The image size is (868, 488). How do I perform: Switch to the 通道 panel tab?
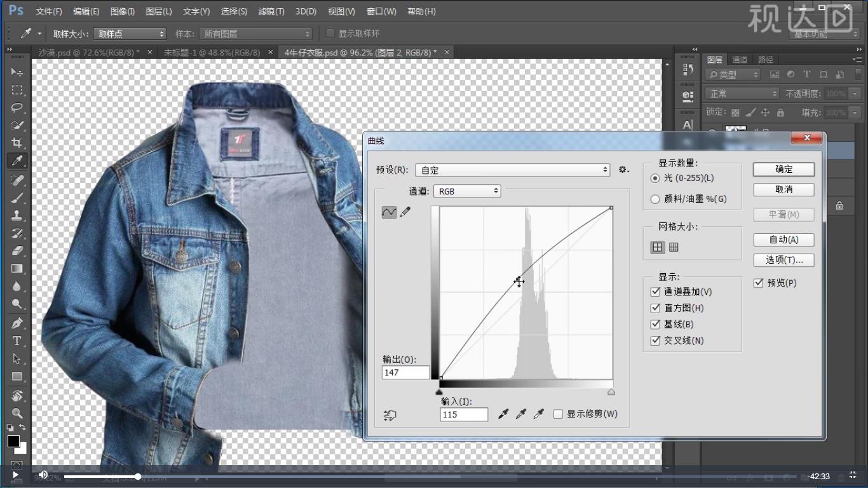coord(739,59)
